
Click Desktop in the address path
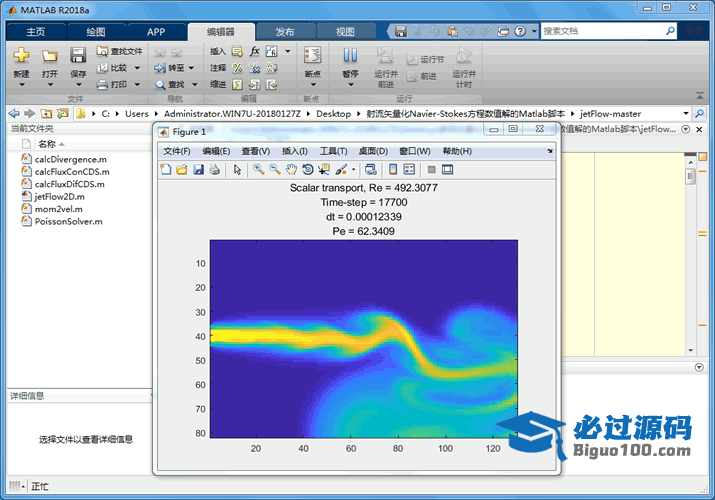pos(334,113)
